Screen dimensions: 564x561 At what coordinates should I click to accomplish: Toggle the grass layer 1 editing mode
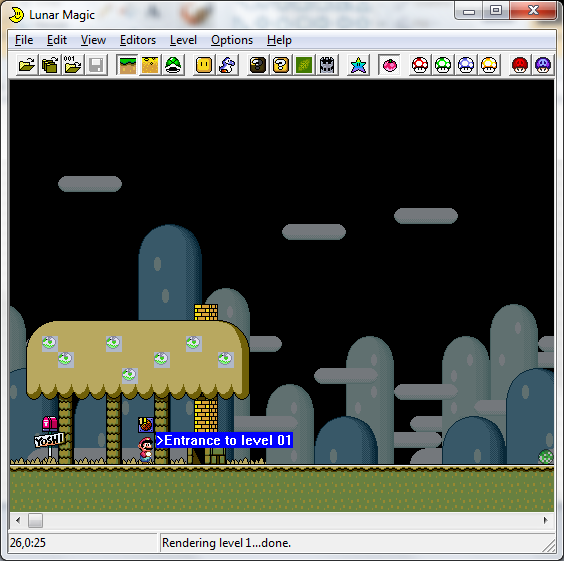[x=127, y=65]
